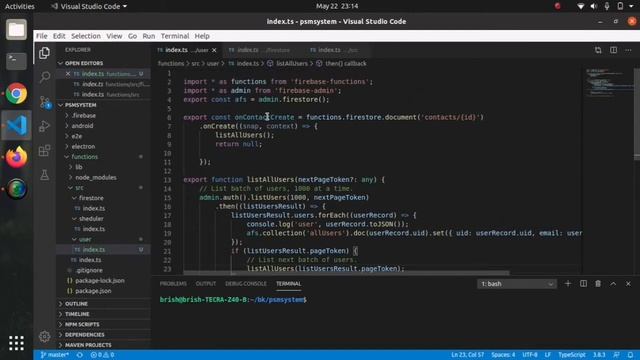The height and width of the screenshot is (360, 640).
Task: Split the terminal panel
Action: pyautogui.click(x=583, y=284)
